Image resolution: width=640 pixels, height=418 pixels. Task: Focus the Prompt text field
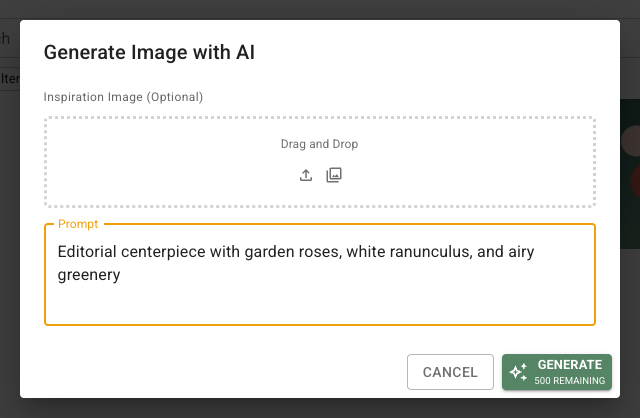point(320,274)
